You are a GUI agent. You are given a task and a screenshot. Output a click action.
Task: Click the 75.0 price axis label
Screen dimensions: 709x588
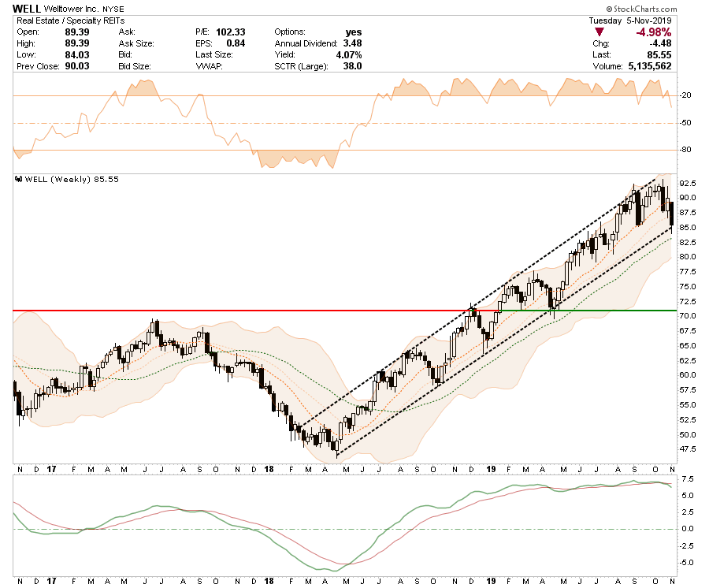(688, 286)
